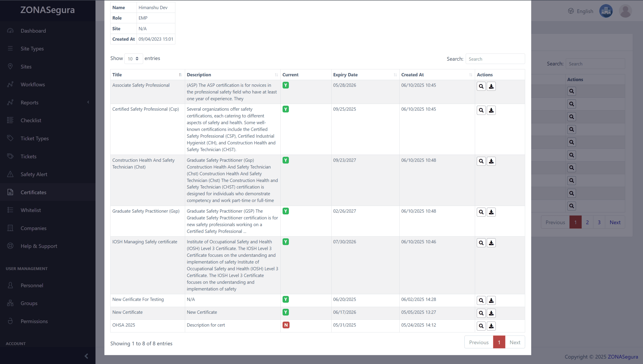Click the company building icon in header
The image size is (643, 364).
coord(606,11)
